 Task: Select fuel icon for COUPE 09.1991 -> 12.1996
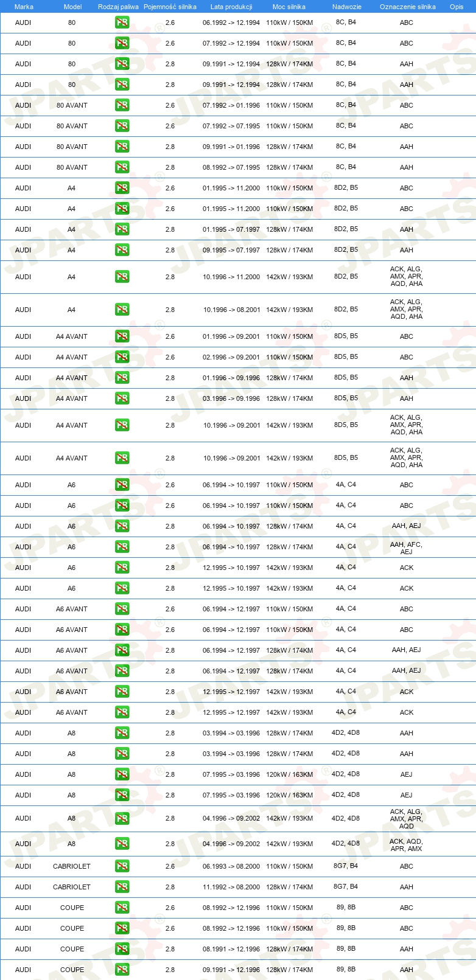click(122, 970)
